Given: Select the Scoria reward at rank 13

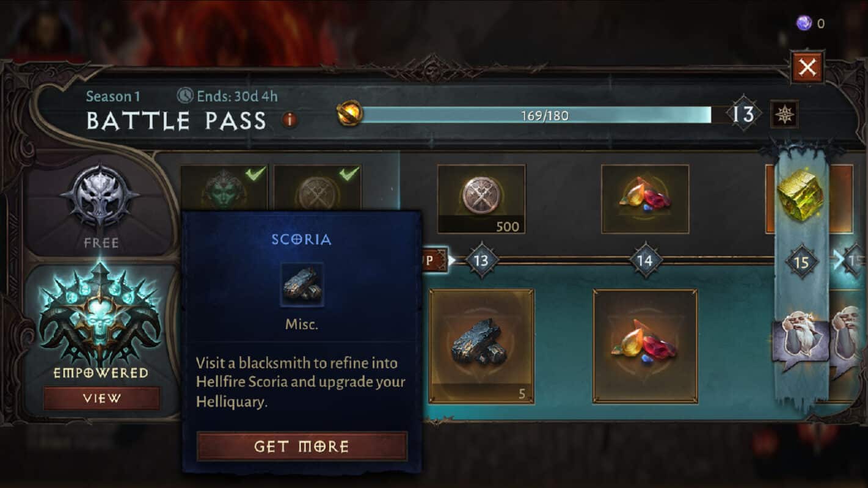Looking at the screenshot, I should point(481,346).
